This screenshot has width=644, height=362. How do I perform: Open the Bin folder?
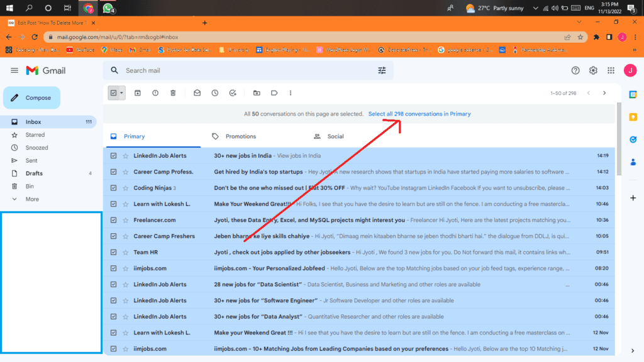pos(49,186)
